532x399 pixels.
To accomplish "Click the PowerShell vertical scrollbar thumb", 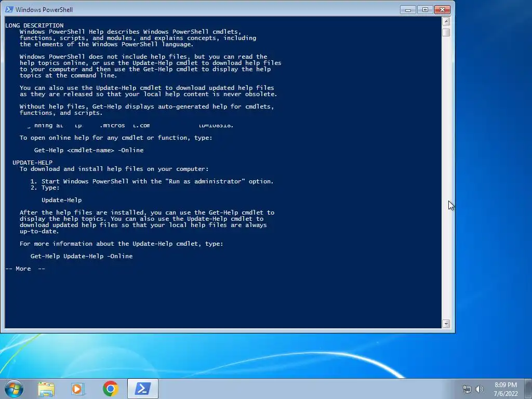I will [x=446, y=33].
